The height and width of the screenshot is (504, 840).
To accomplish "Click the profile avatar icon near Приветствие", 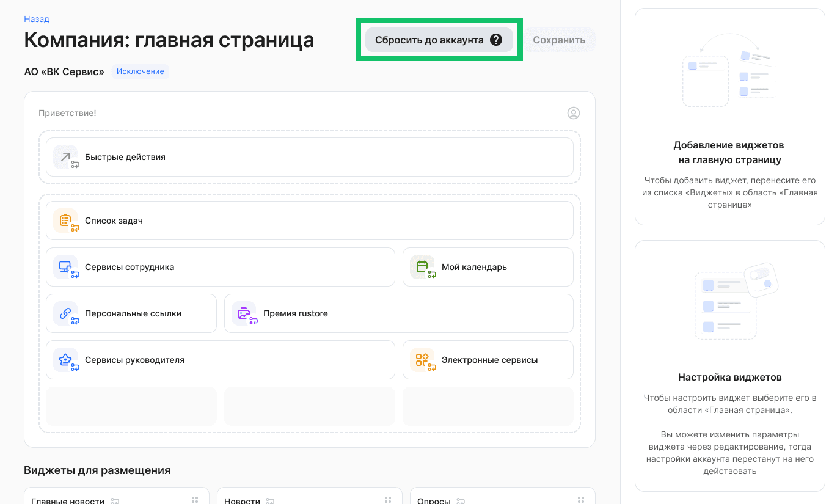I will point(573,113).
